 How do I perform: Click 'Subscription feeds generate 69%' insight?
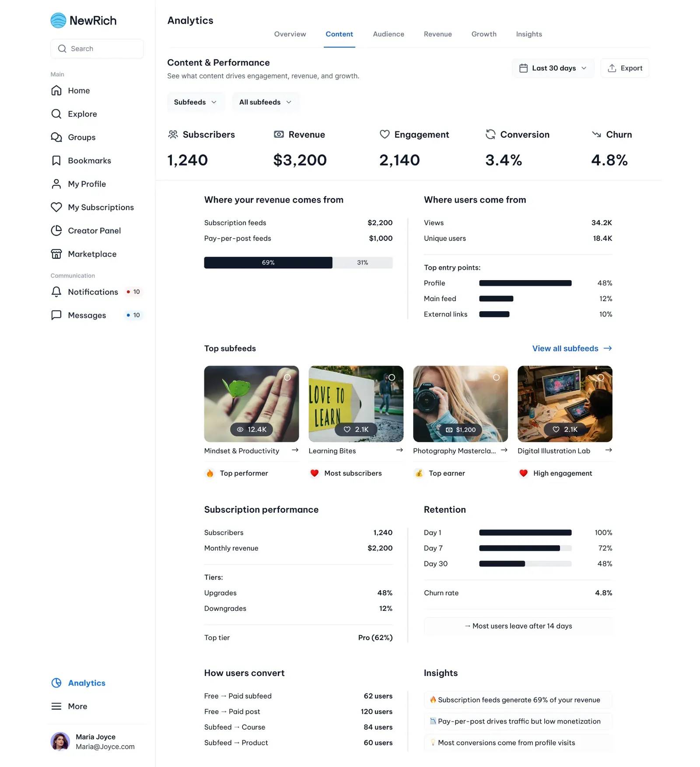518,700
